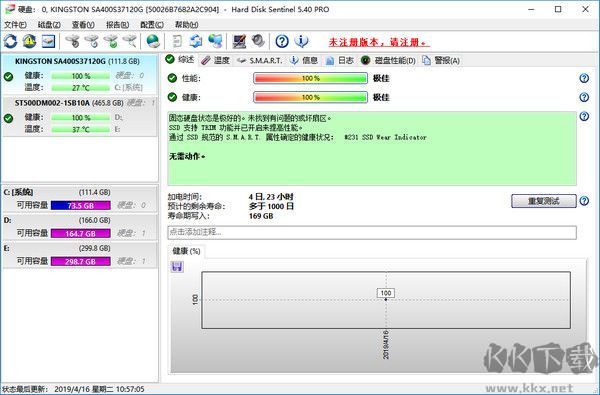600x395 pixels.
Task: Select the E: partition entry
Action: click(80, 255)
